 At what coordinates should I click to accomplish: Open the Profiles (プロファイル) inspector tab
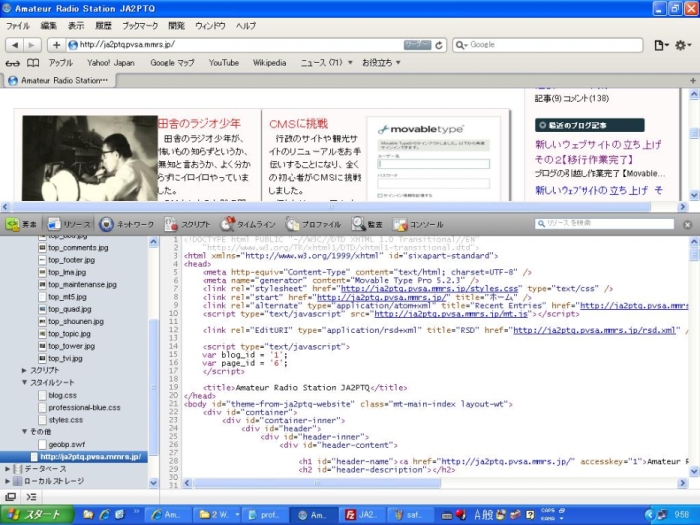coord(313,224)
